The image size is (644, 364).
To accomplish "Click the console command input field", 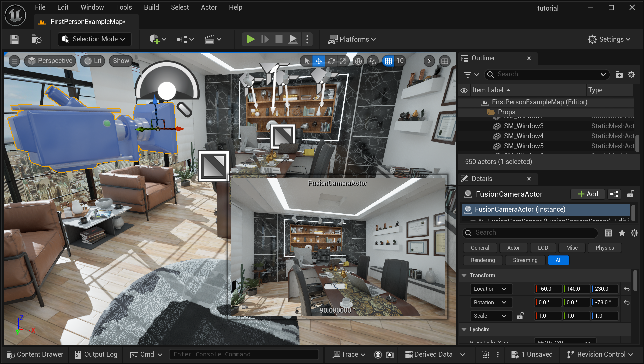I will pos(244,354).
